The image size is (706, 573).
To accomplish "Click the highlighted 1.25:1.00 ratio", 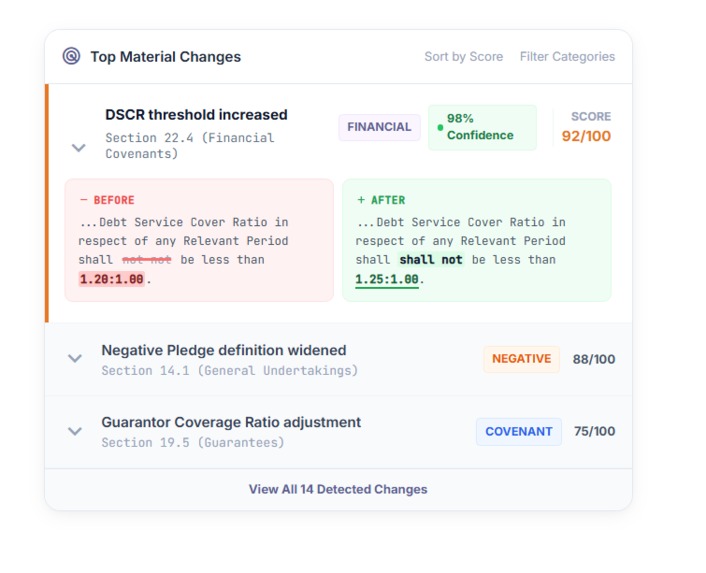I will [x=387, y=279].
